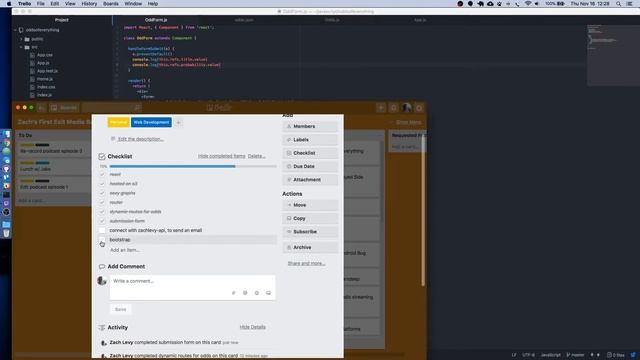The height and width of the screenshot is (360, 640).
Task: Open the Boards menu in menu bar
Action: pyautogui.click(x=111, y=4)
